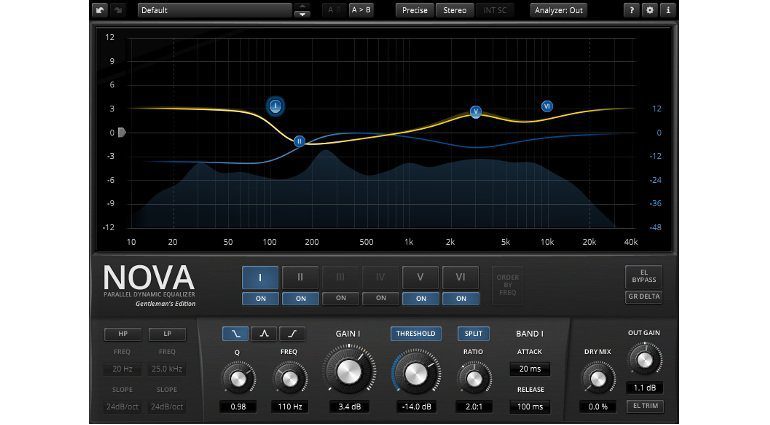Select band VI node on the graph
Image resolution: width=770 pixels, height=425 pixels.
(x=547, y=106)
